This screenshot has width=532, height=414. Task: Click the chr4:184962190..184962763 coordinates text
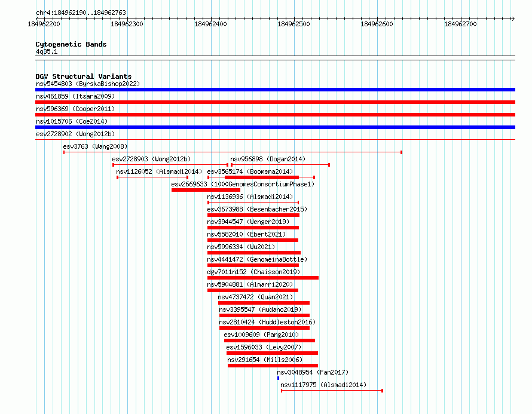pyautogui.click(x=81, y=13)
